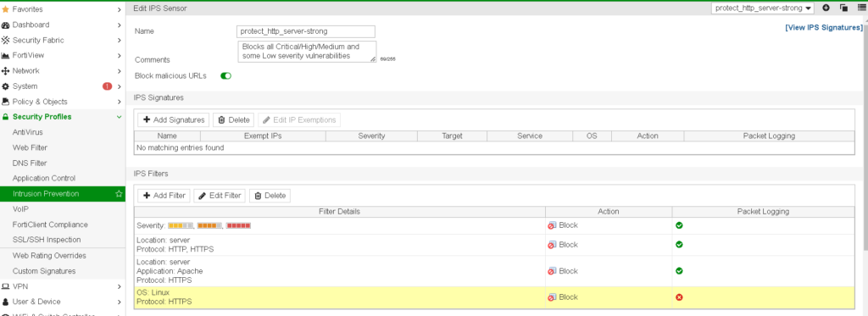Viewport: 868px width, 316px height.
Task: Click the yellow medium severity indicator
Action: (x=181, y=226)
